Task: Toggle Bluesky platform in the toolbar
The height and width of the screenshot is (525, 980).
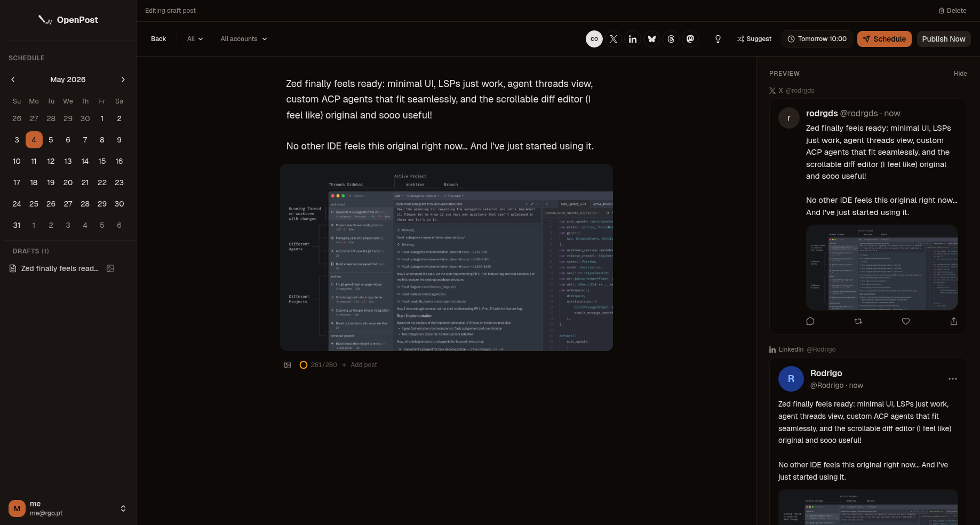Action: (x=652, y=39)
